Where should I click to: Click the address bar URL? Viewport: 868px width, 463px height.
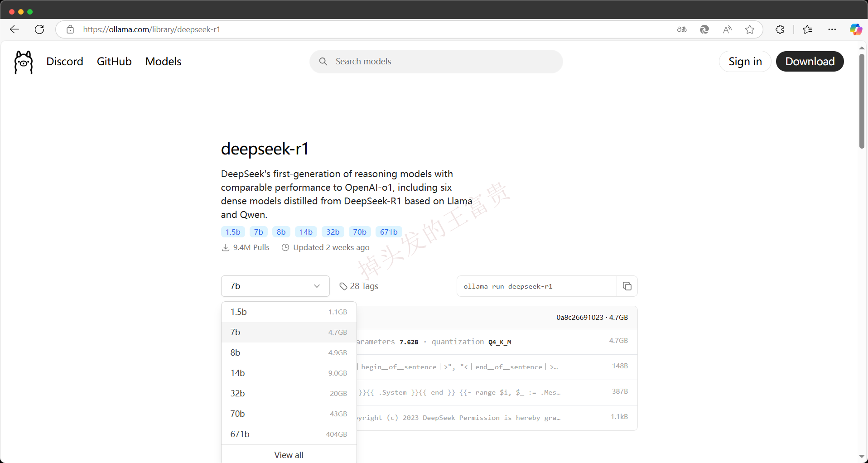(152, 29)
